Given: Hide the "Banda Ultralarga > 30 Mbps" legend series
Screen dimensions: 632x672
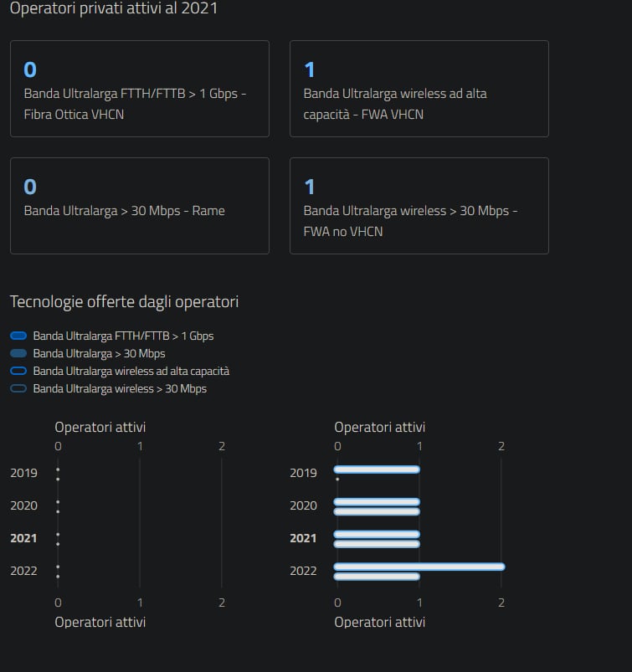Looking at the screenshot, I should click(99, 353).
